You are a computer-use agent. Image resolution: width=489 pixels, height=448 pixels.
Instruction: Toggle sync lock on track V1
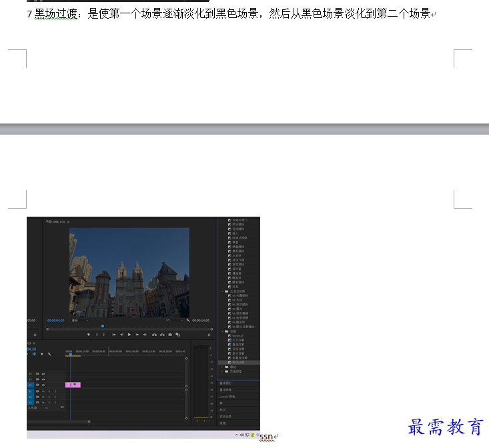pos(37,385)
